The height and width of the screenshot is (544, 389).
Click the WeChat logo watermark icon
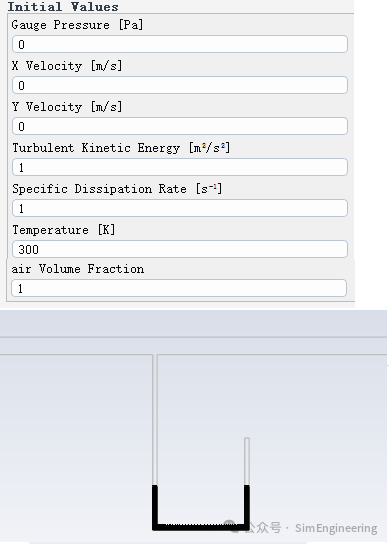(231, 526)
